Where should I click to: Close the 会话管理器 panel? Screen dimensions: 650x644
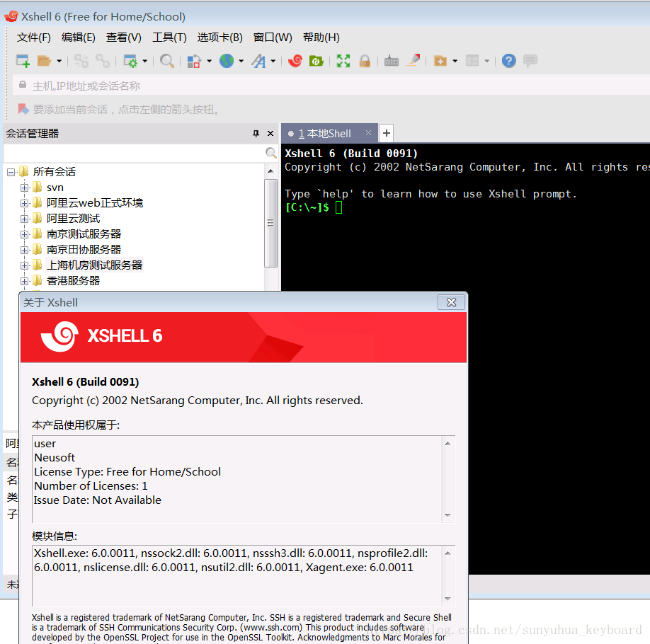[270, 134]
